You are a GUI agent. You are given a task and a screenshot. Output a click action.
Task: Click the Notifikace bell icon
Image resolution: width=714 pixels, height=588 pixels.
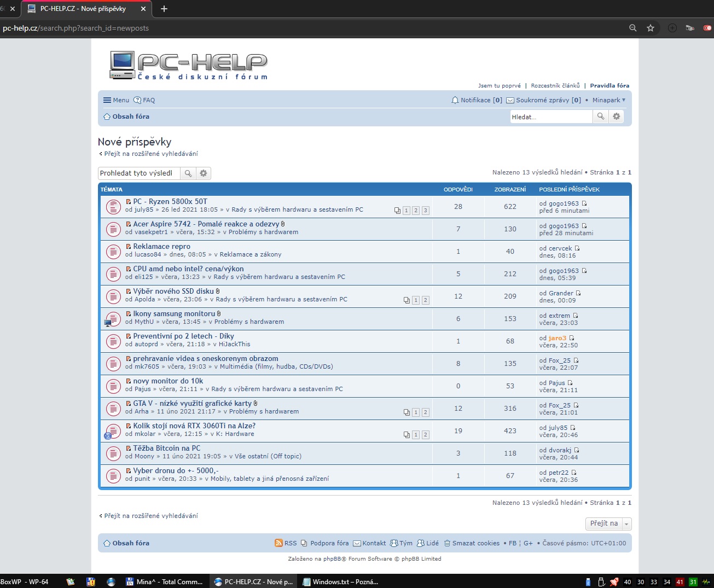point(455,100)
